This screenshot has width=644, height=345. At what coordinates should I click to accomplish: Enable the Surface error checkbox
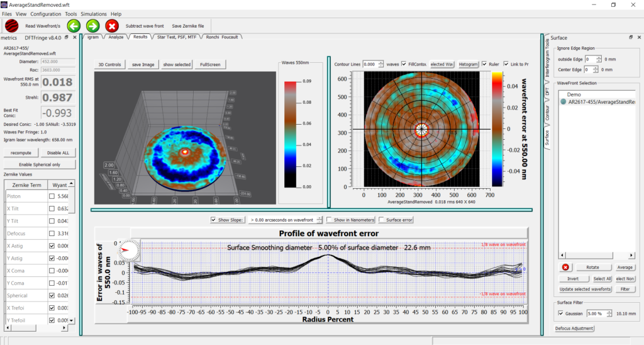(382, 220)
